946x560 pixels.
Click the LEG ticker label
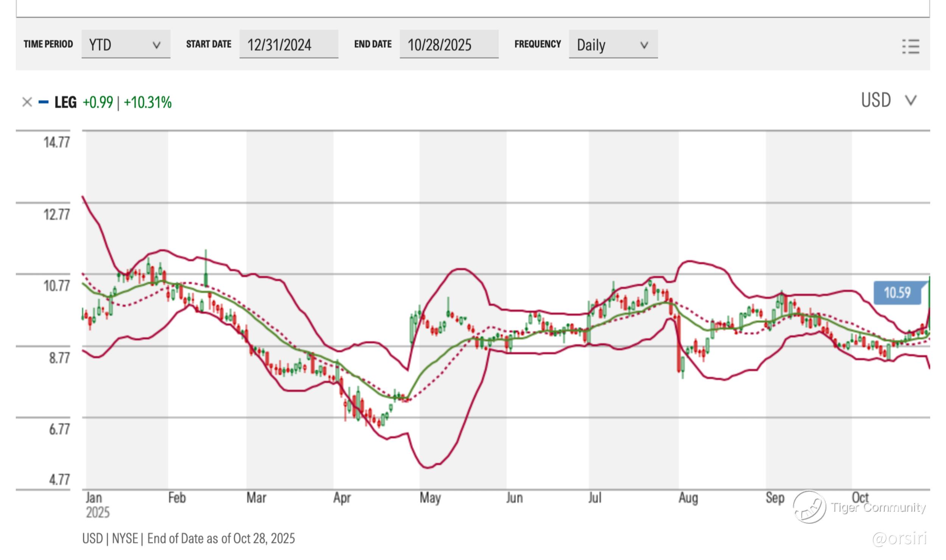point(65,102)
